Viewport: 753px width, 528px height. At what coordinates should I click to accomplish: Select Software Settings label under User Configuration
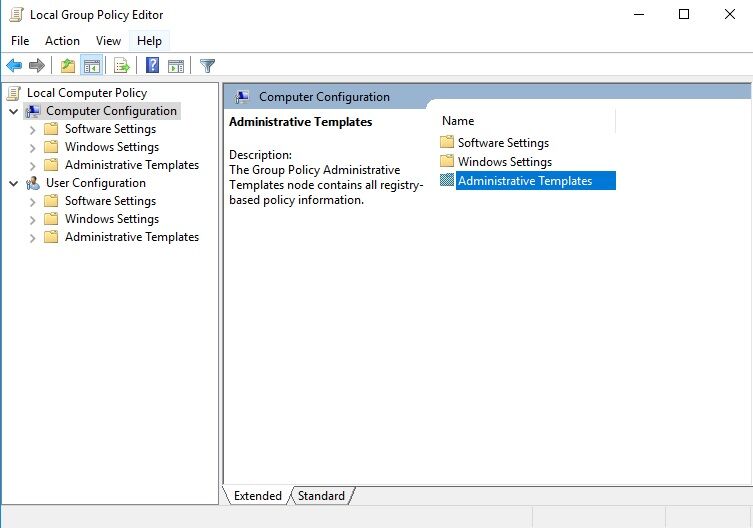[x=110, y=201]
